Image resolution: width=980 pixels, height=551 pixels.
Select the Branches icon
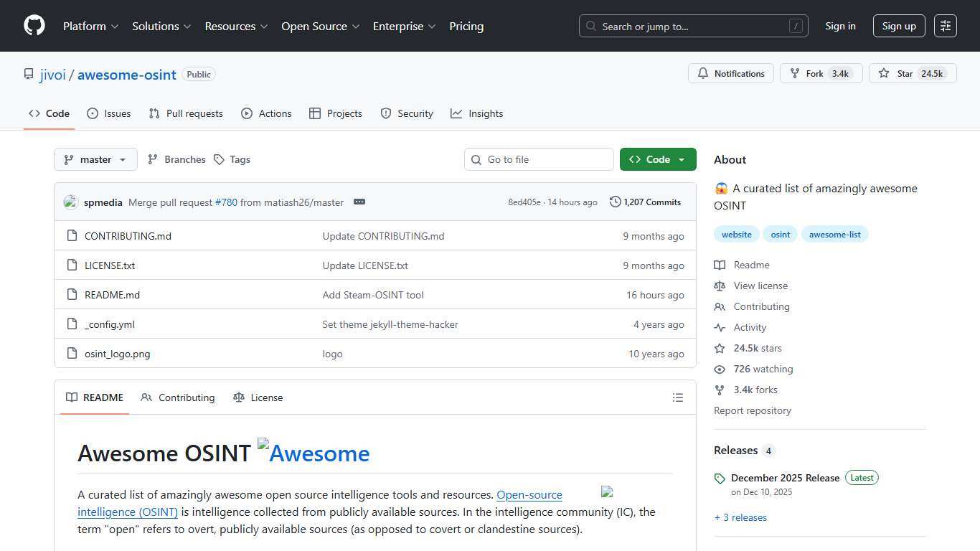[x=153, y=159]
